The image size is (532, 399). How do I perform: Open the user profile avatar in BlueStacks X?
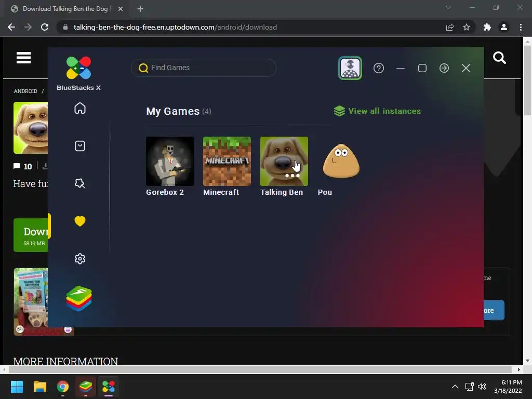350,68
